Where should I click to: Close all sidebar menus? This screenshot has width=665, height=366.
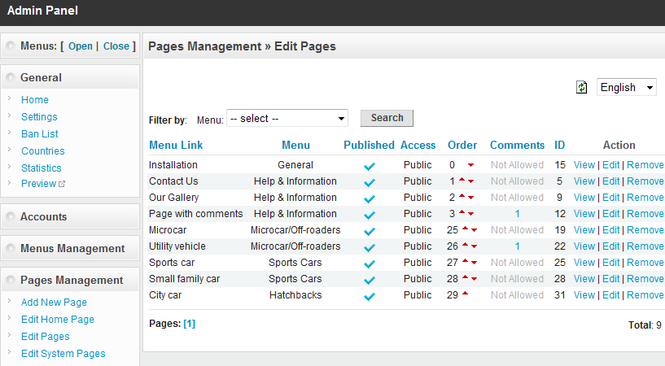pos(116,46)
